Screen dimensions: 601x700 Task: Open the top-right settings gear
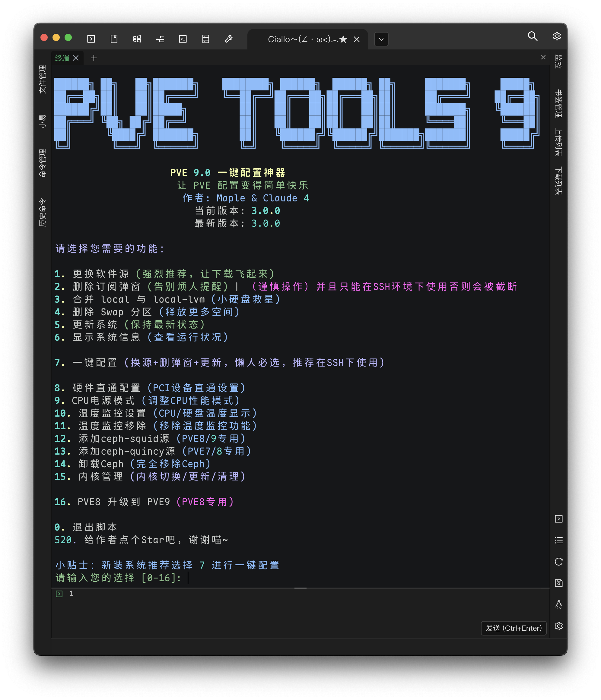557,36
